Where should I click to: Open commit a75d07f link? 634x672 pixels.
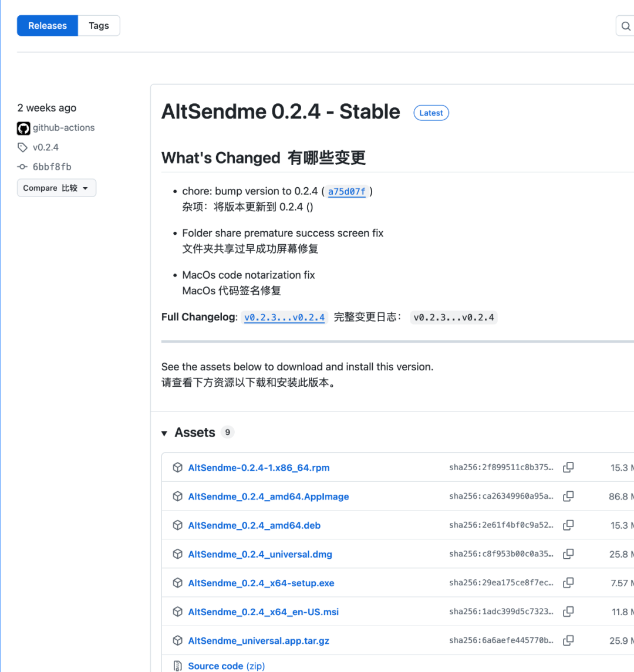pos(346,191)
